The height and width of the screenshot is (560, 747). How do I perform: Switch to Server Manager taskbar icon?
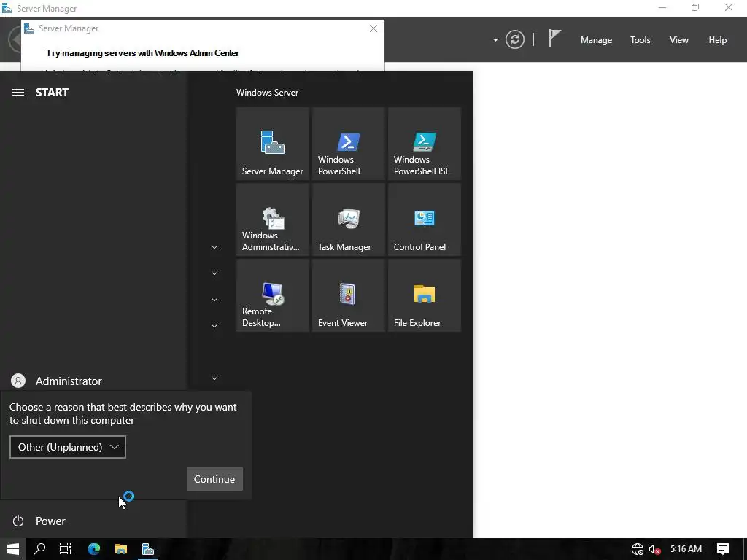148,549
